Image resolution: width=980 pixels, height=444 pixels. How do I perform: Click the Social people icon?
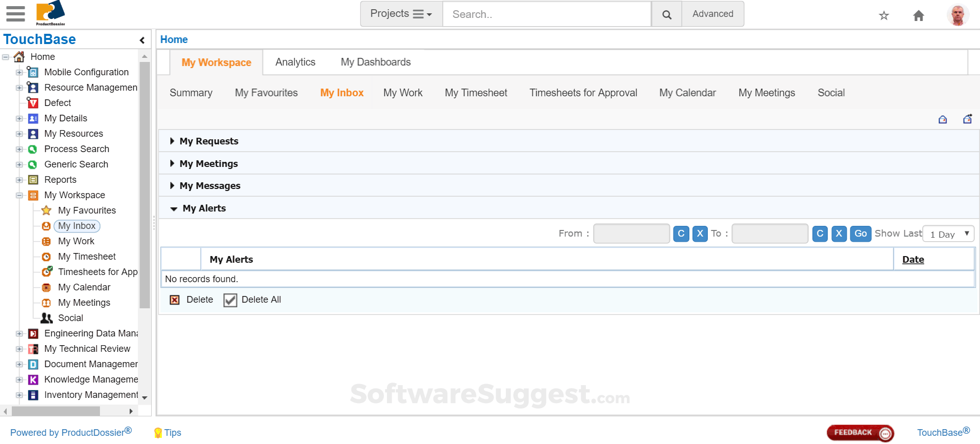click(47, 318)
